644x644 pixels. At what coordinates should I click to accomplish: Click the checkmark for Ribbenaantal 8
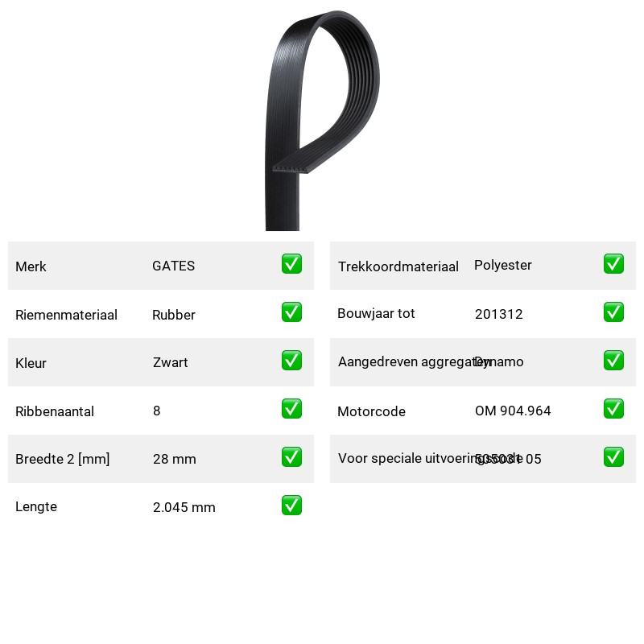tap(291, 409)
